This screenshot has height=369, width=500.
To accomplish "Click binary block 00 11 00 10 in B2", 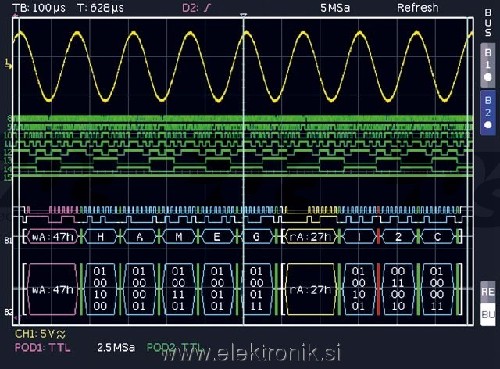I will click(x=398, y=289).
